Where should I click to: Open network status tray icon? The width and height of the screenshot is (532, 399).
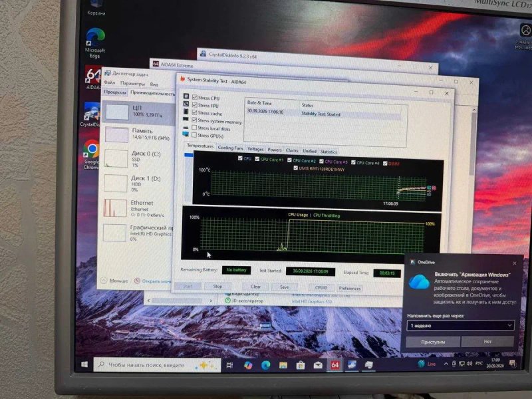point(462,363)
